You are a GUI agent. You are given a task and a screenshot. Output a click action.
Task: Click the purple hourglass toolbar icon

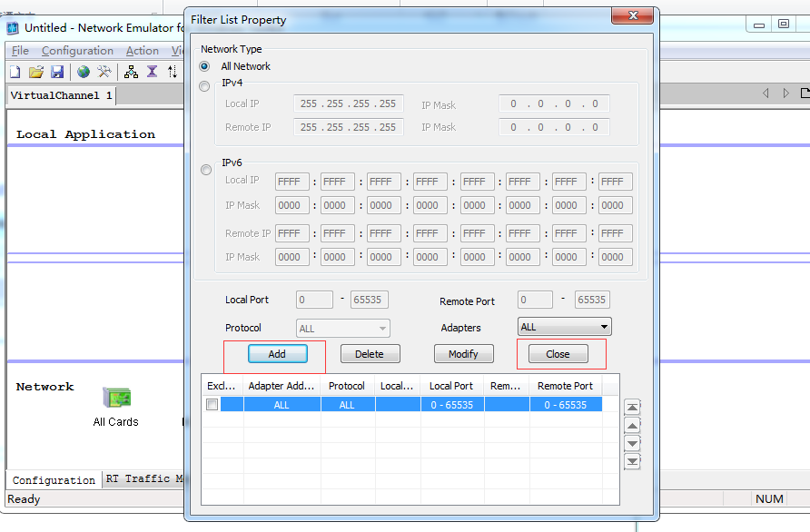pyautogui.click(x=152, y=72)
